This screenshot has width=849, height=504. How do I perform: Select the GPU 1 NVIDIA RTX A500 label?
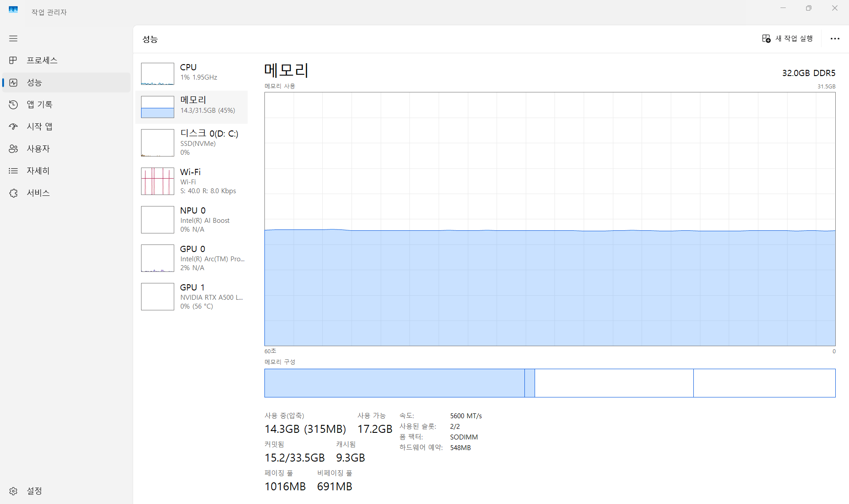click(211, 298)
